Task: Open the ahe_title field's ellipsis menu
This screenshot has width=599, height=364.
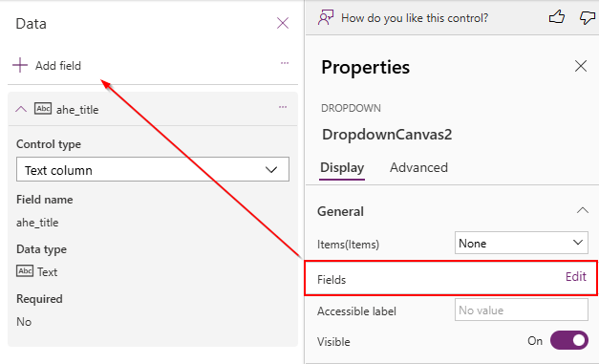Action: click(x=283, y=107)
